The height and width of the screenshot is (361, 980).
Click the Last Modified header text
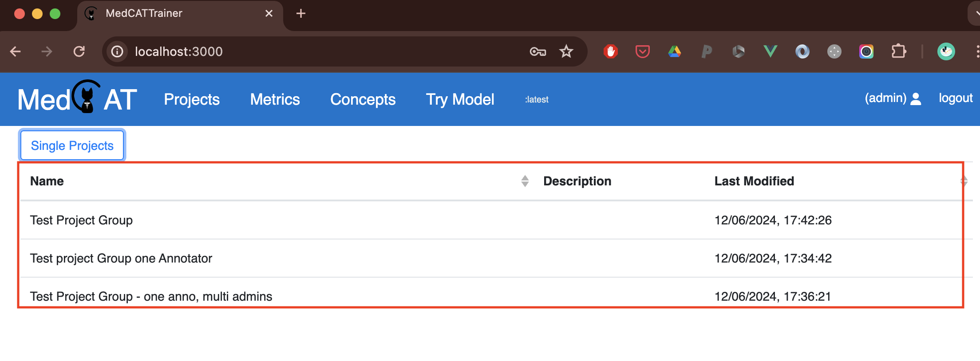(754, 181)
